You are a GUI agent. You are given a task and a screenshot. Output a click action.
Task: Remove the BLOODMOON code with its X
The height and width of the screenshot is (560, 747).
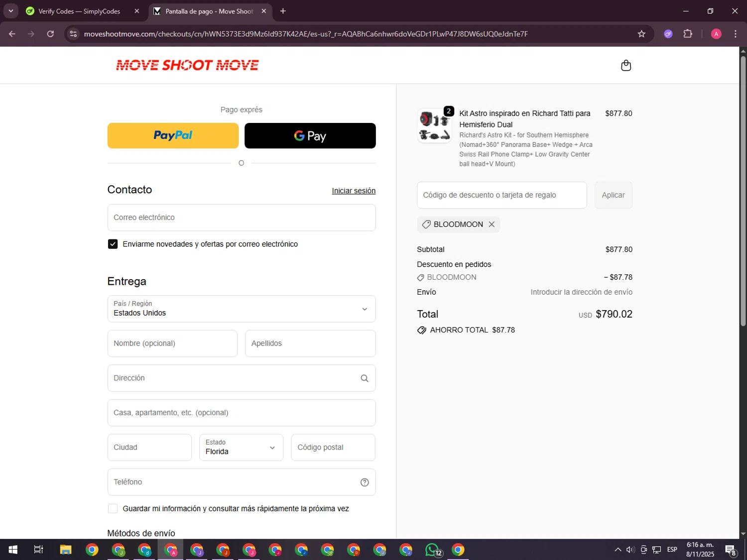pyautogui.click(x=492, y=224)
